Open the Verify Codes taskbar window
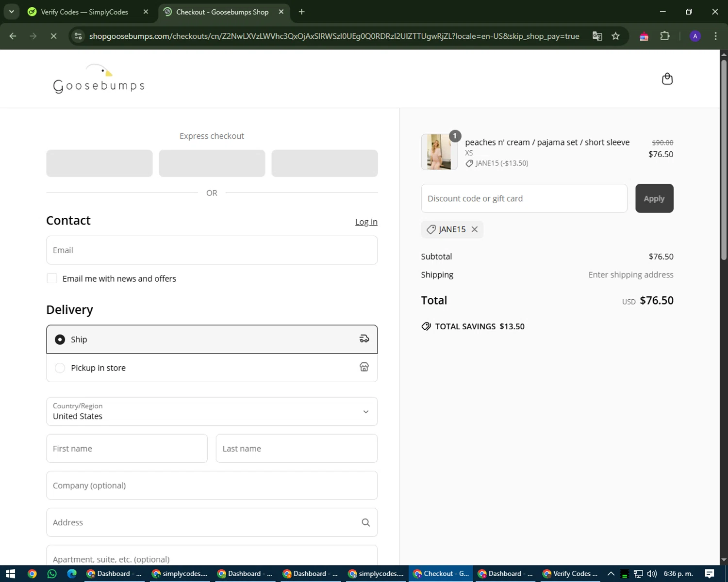This screenshot has width=728, height=582. click(570, 574)
